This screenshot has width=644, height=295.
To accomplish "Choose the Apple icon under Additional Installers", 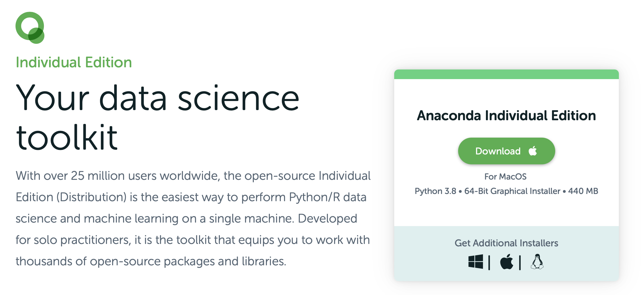I will coord(507,262).
